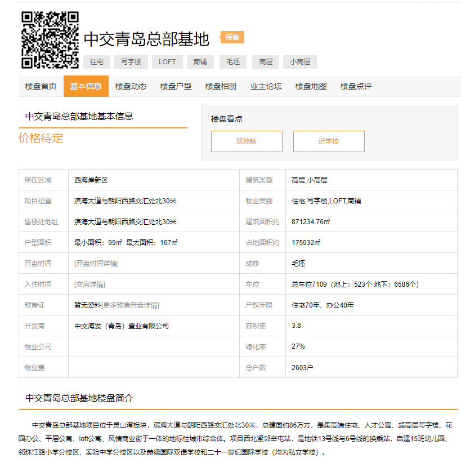Viewport: 461px width, 476px height.
Task: Click the 开发商 label cell
Action: pos(44,326)
